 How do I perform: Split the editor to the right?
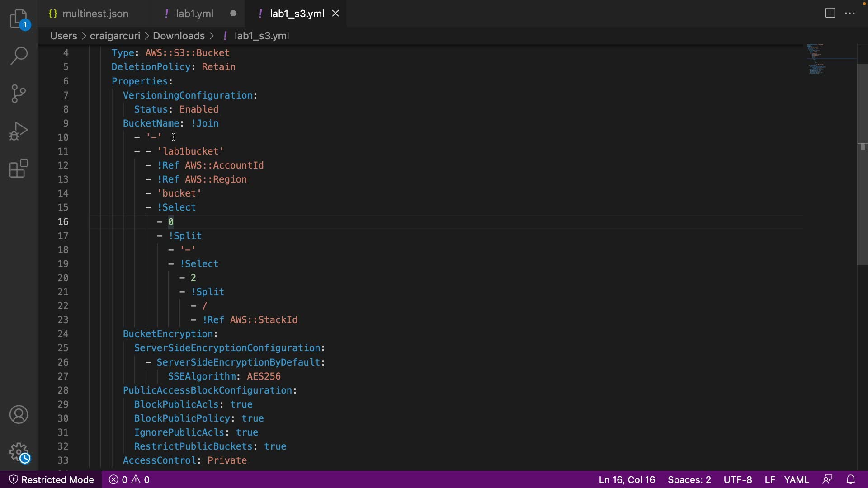830,13
